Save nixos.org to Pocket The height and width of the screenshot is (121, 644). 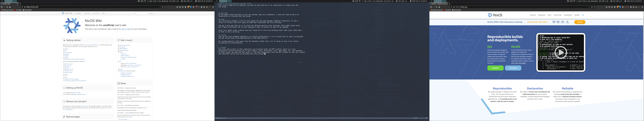(x=592, y=7)
